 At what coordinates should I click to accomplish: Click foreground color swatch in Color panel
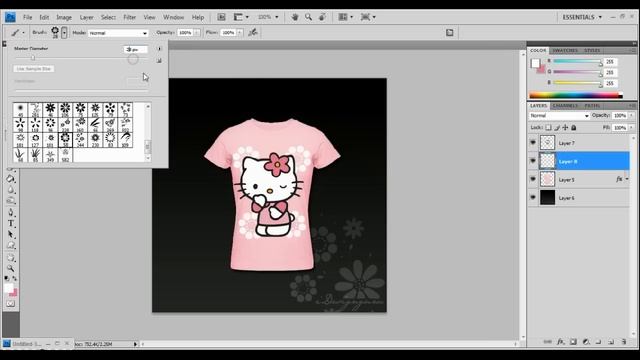point(535,63)
